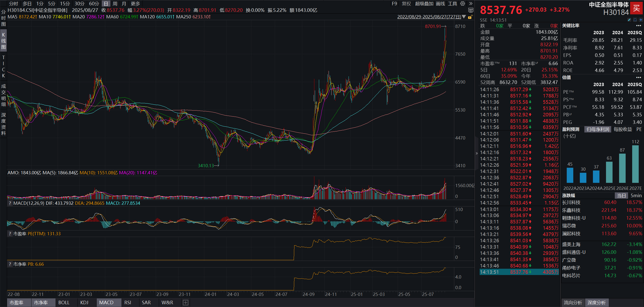
Task: Toggle the 市盈率 indicator panel button
Action: point(17,302)
